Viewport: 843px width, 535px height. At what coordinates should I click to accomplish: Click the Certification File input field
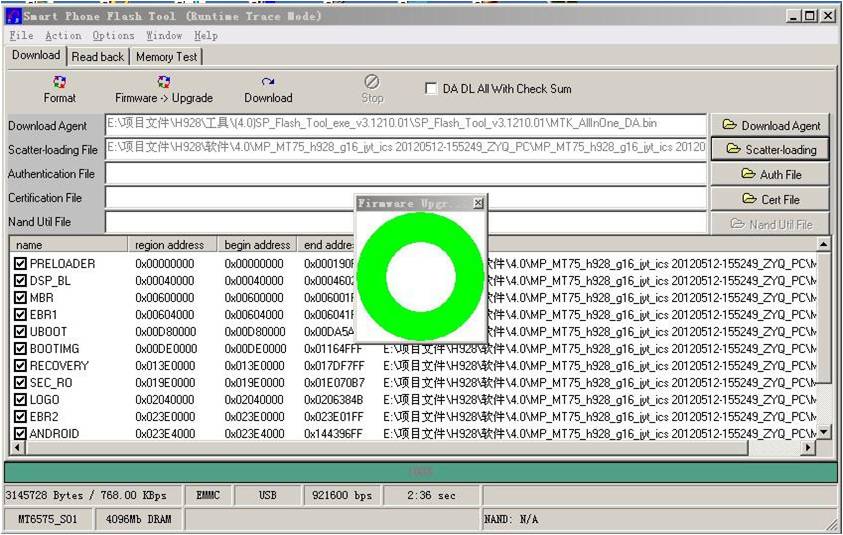point(406,198)
